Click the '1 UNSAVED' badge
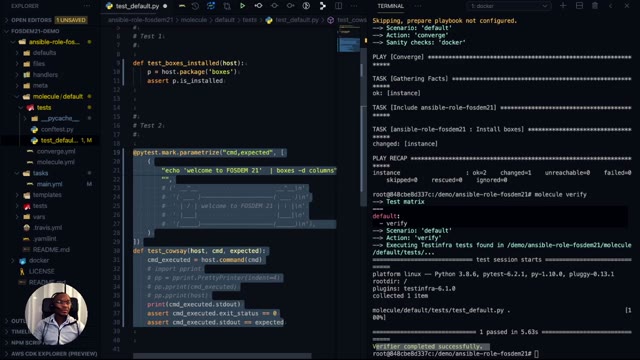The height and width of the screenshot is (360, 640). [71, 20]
